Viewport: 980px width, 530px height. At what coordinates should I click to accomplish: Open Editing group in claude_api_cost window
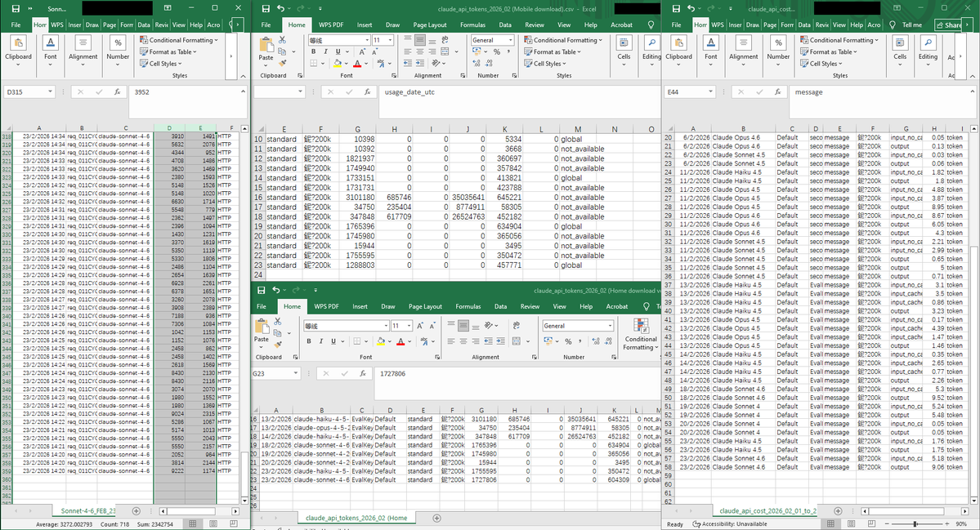928,51
